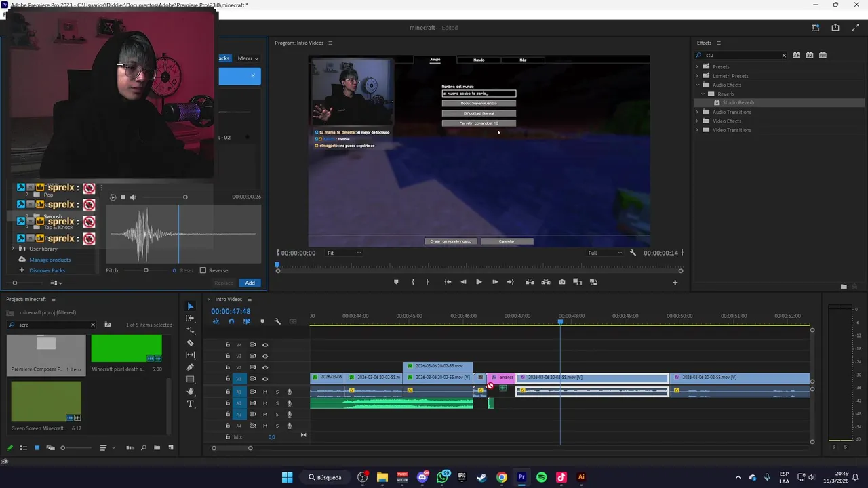Expand Audio Transitions folder
This screenshot has height=488, width=868.
[x=696, y=112]
